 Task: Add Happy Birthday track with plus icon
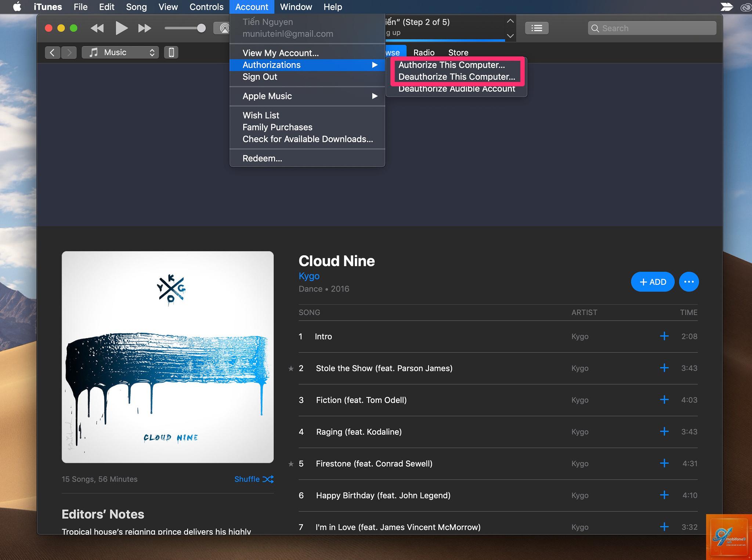point(664,495)
